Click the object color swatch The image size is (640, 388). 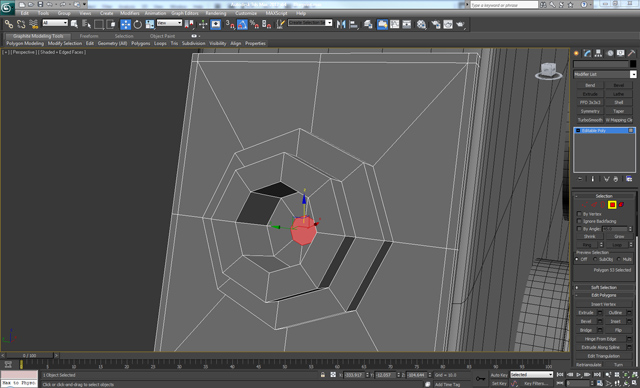pyautogui.click(x=633, y=64)
